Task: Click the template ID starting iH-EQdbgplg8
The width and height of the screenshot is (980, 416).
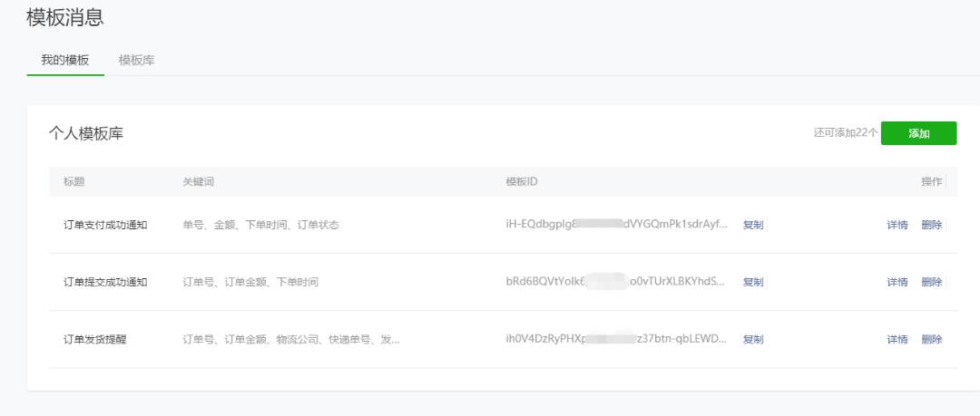Action: 617,224
